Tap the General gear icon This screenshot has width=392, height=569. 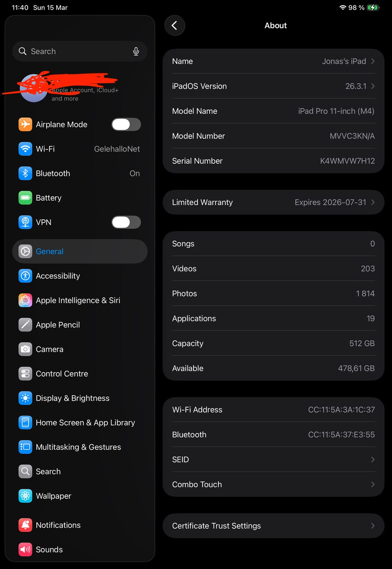[25, 251]
